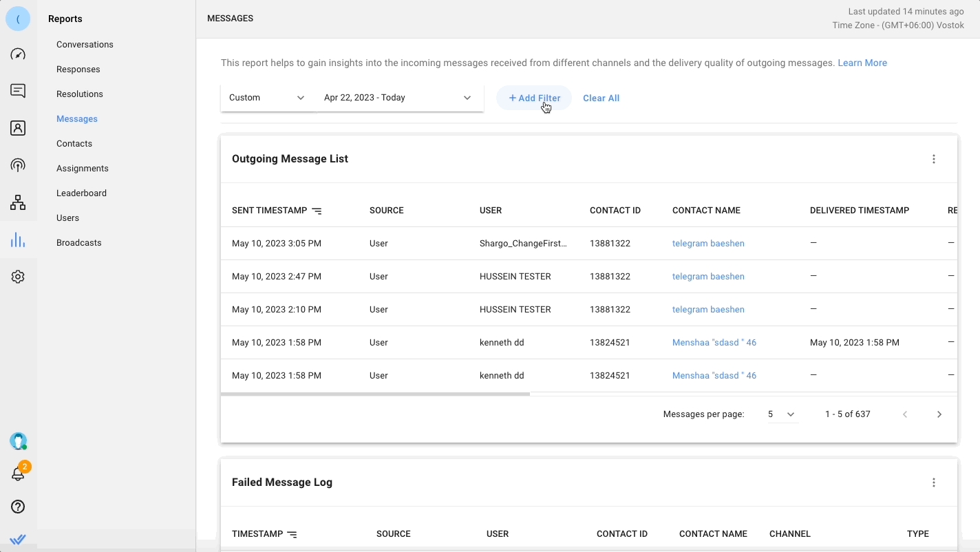Open the Dashboard speedometer icon in sidebar
The image size is (980, 552).
18,54
